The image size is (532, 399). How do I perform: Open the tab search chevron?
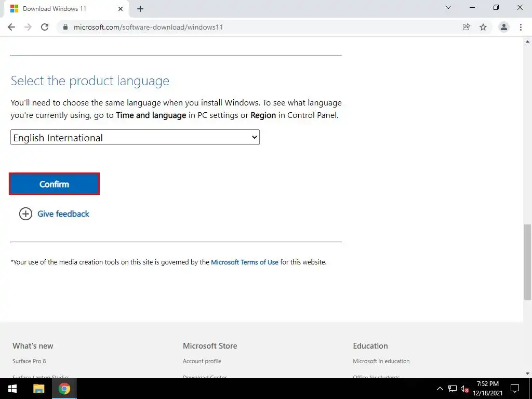pos(448,7)
